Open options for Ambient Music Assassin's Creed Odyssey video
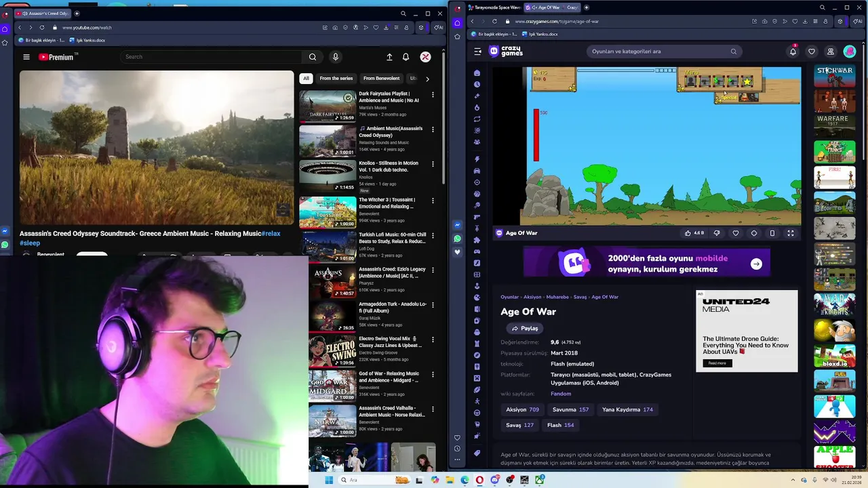The image size is (868, 488). 433,129
